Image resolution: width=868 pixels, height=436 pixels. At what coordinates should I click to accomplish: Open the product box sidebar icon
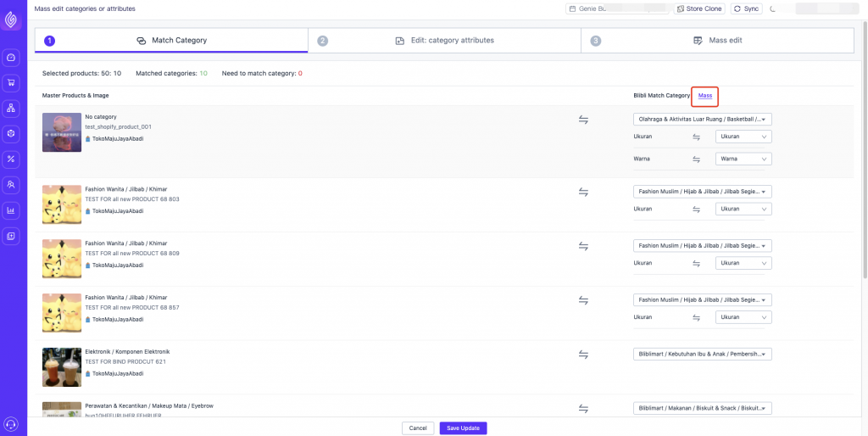pos(11,134)
